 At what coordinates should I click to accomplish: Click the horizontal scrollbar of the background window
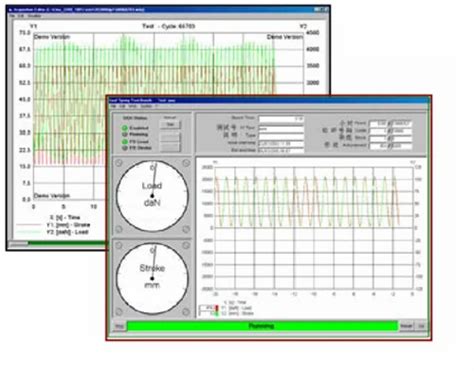pos(58,244)
